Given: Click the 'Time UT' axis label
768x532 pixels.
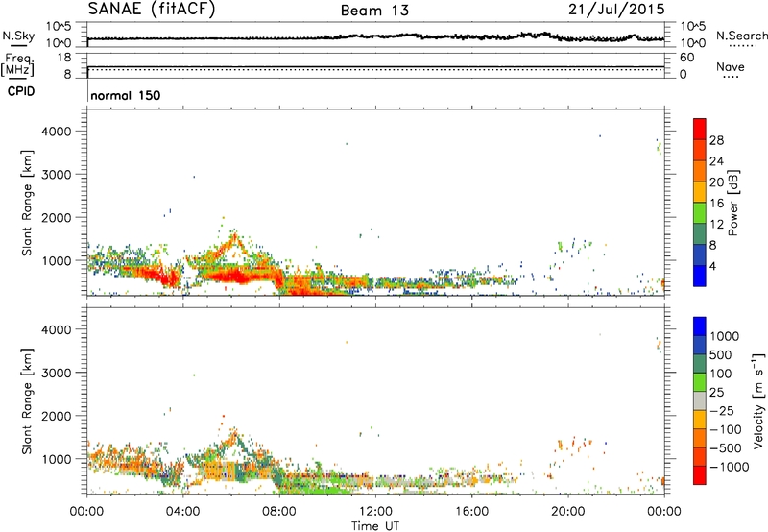Looking at the screenshot, I should point(375,526).
